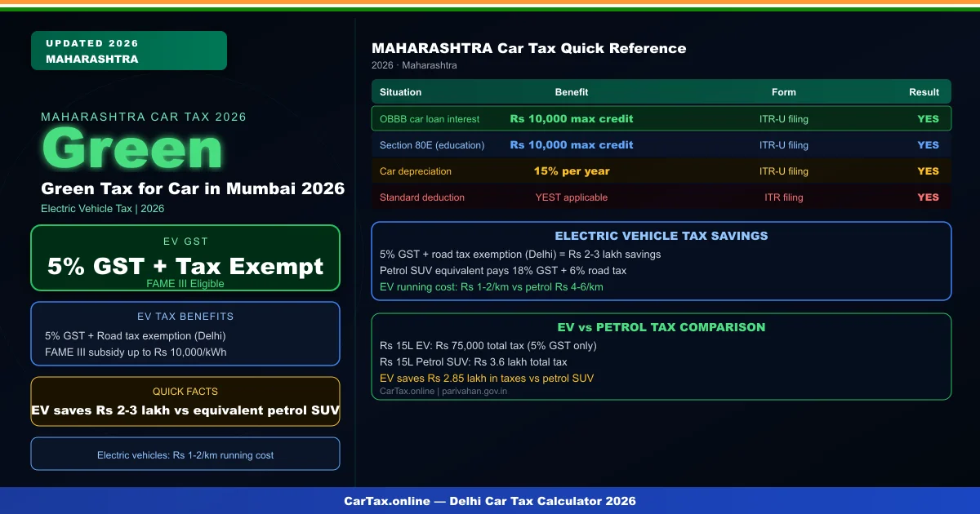
Task: Click 'EV saves Rs 2.85 lakh in taxes vs petrol SUV'
Action: tap(487, 379)
